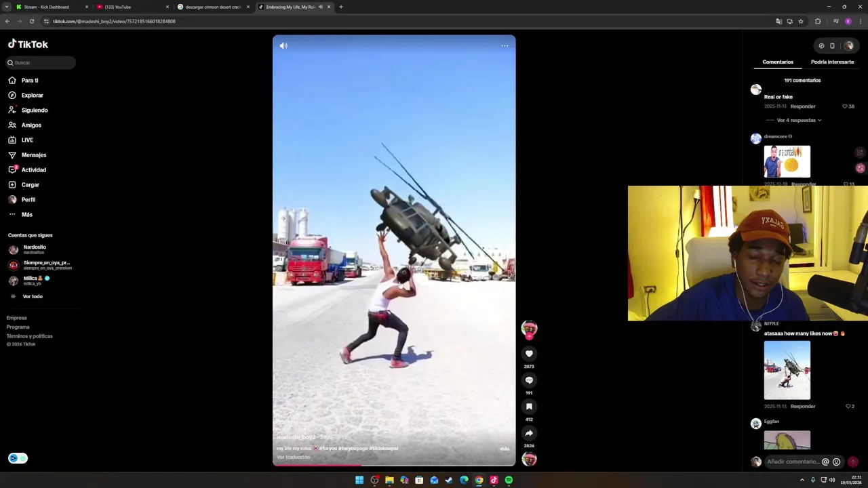Switch to the Stream - Kick Dashboard tab
Viewport: 868px width, 488px height.
click(x=52, y=7)
